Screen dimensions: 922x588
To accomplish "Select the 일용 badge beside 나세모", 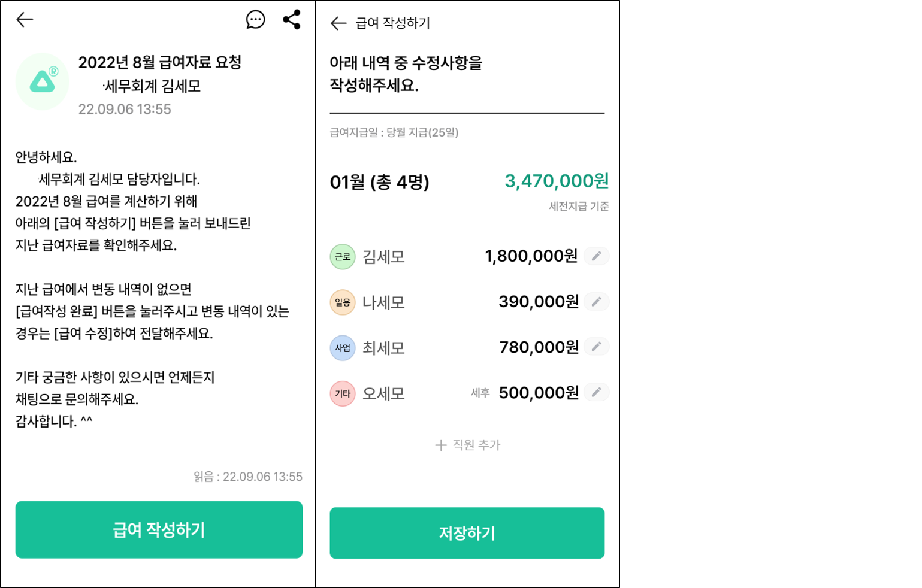I will (343, 302).
